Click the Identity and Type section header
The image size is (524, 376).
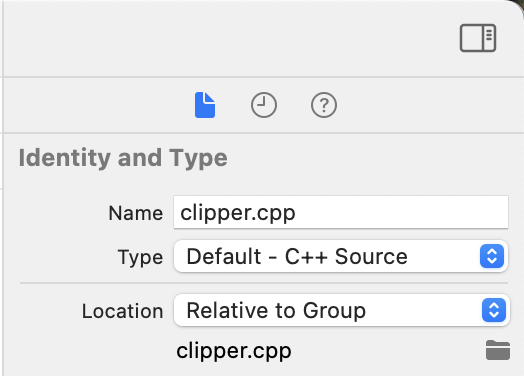point(123,158)
